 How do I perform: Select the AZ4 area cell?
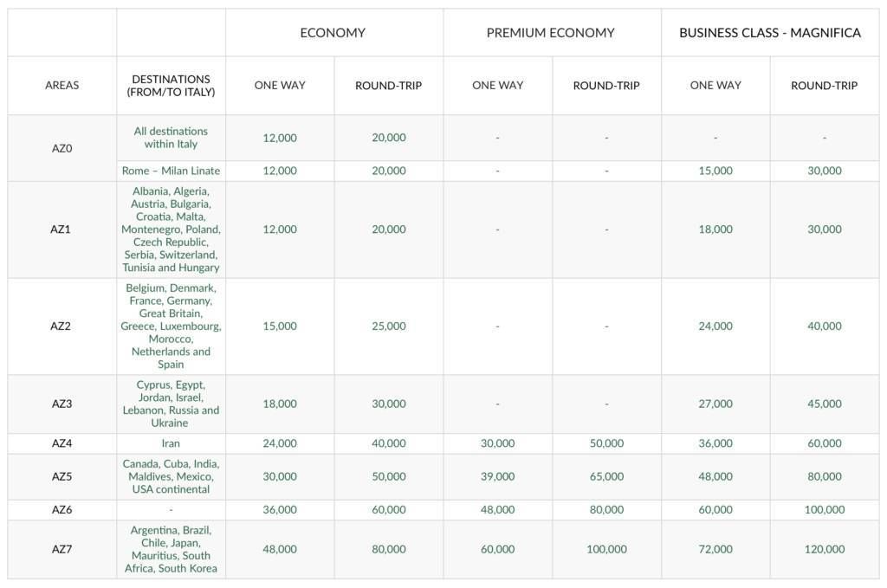tap(62, 443)
